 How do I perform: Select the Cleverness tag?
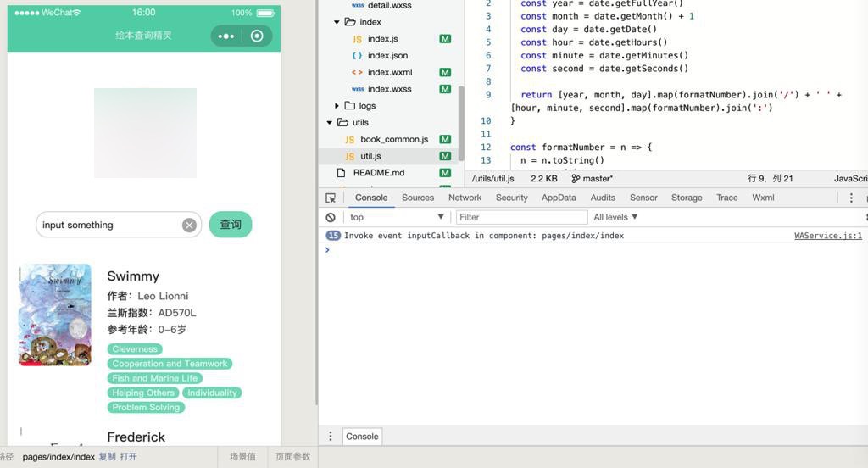coord(135,349)
